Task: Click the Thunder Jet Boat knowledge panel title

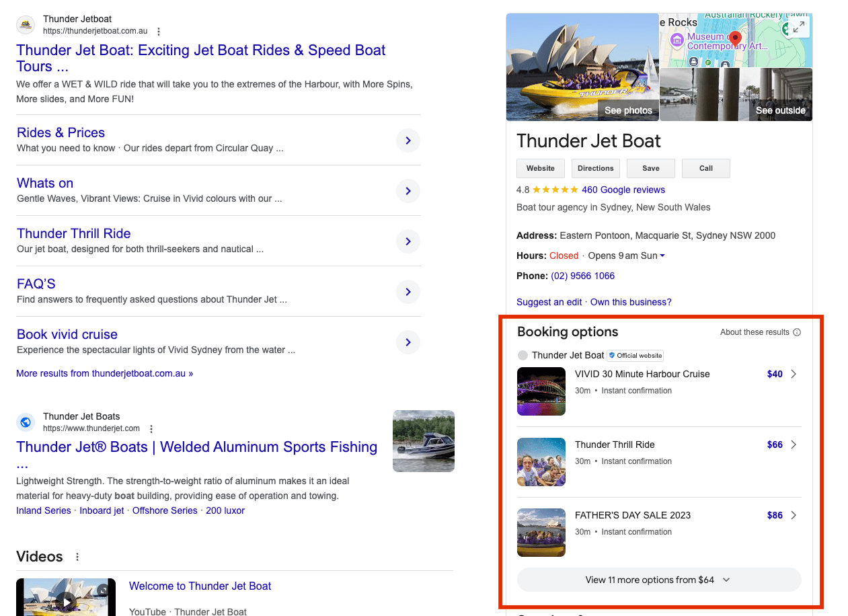Action: 588,141
